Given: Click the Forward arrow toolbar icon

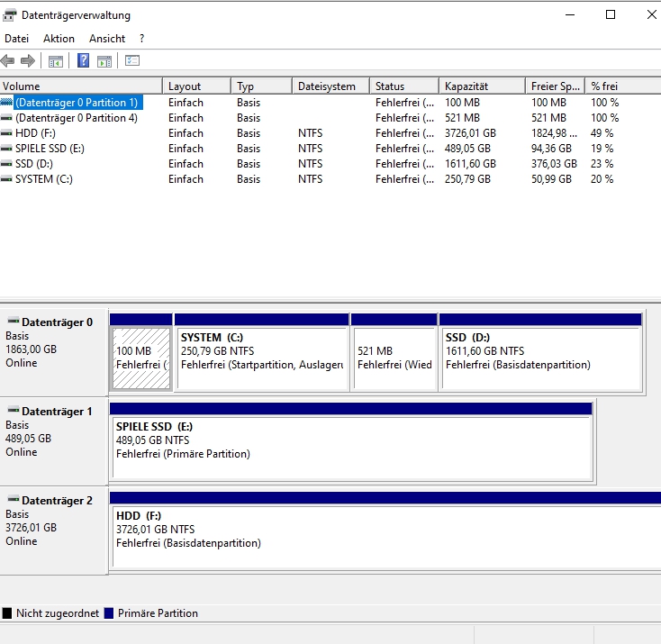Looking at the screenshot, I should 28,61.
